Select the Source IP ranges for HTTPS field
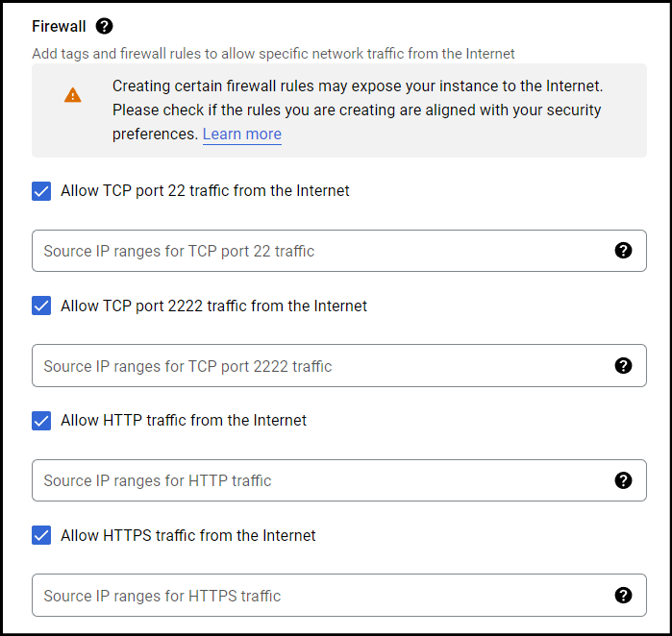 (339, 596)
